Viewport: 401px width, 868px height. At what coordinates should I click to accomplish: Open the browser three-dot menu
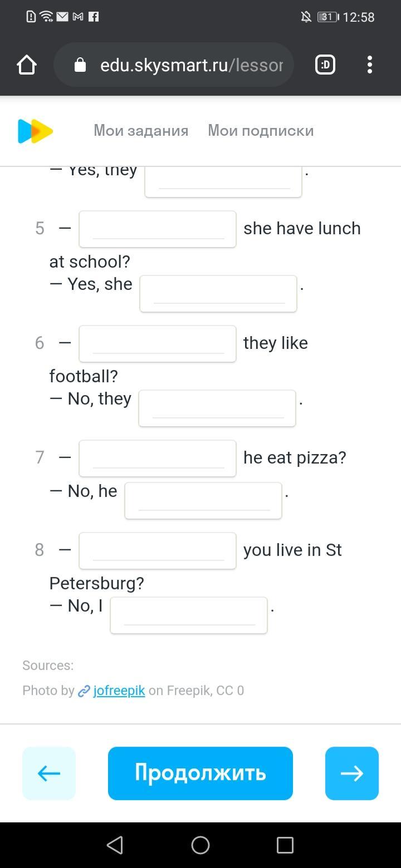(x=370, y=65)
